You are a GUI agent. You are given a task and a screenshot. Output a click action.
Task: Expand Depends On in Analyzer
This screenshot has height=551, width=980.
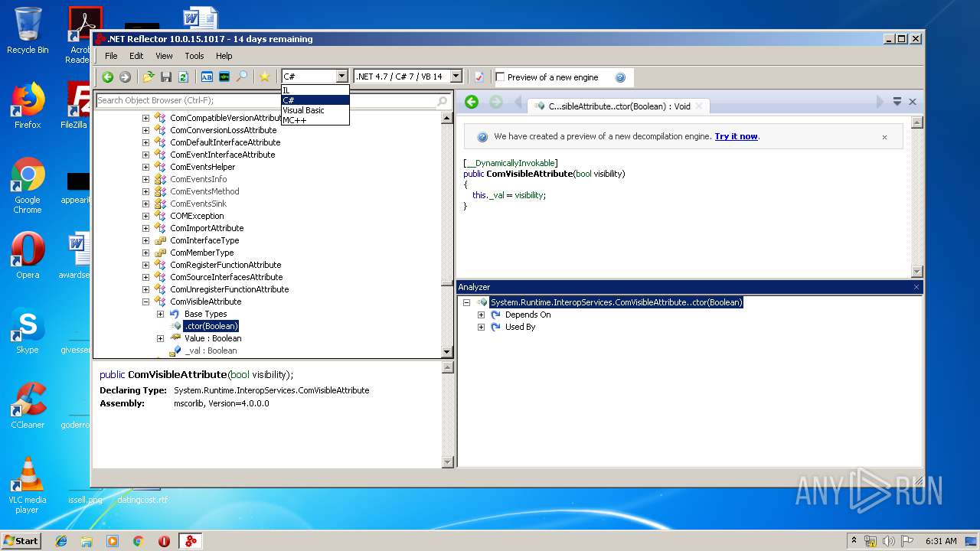[481, 315]
